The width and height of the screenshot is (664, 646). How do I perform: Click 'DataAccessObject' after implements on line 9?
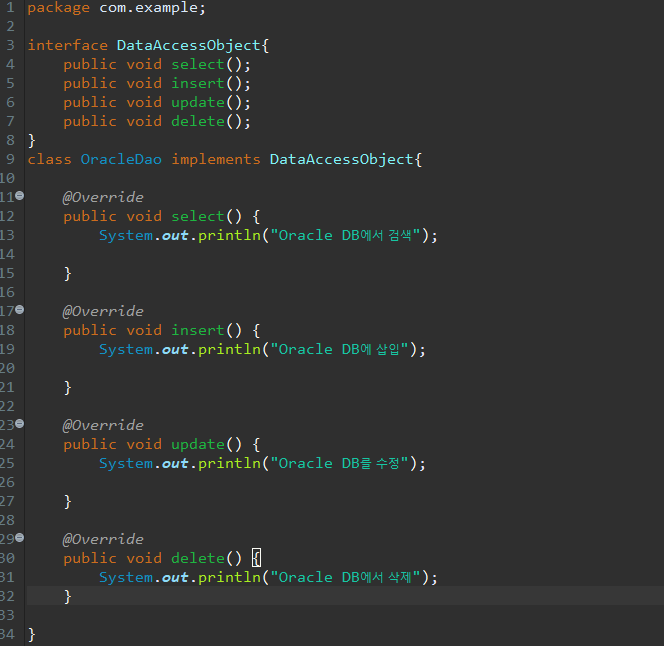point(341,160)
